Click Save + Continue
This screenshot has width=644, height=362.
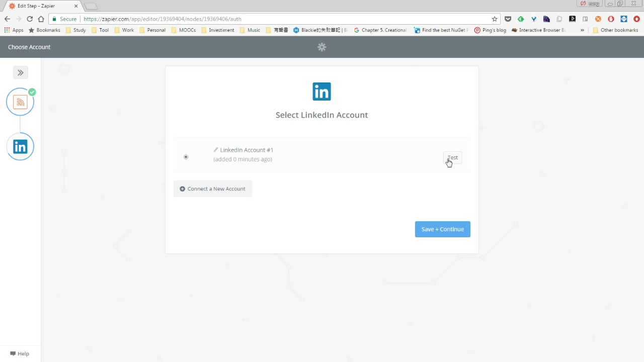tap(443, 229)
